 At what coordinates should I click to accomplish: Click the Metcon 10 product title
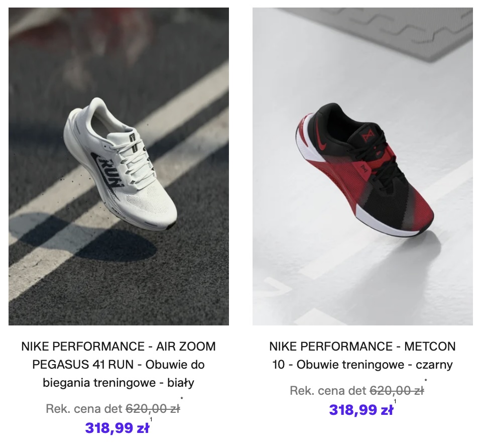(x=363, y=355)
